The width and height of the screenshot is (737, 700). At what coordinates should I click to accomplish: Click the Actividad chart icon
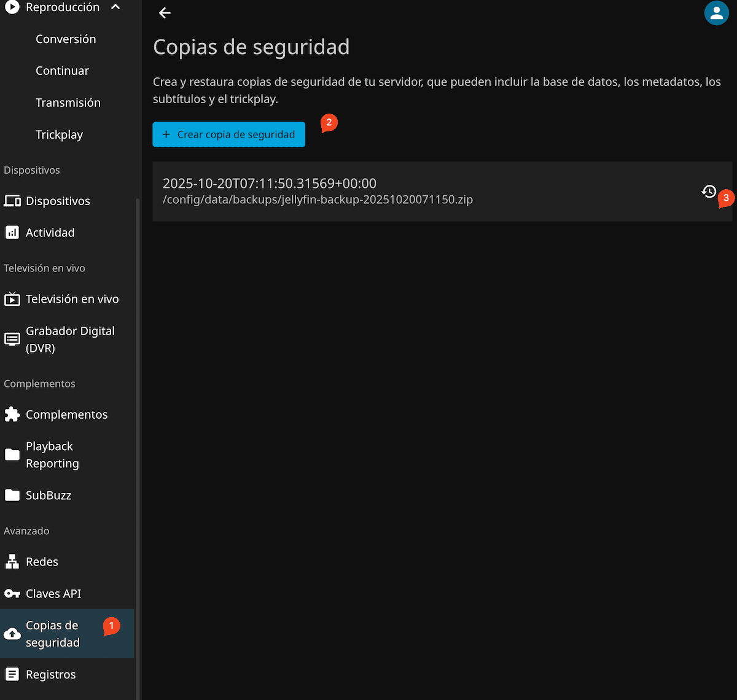click(x=12, y=233)
